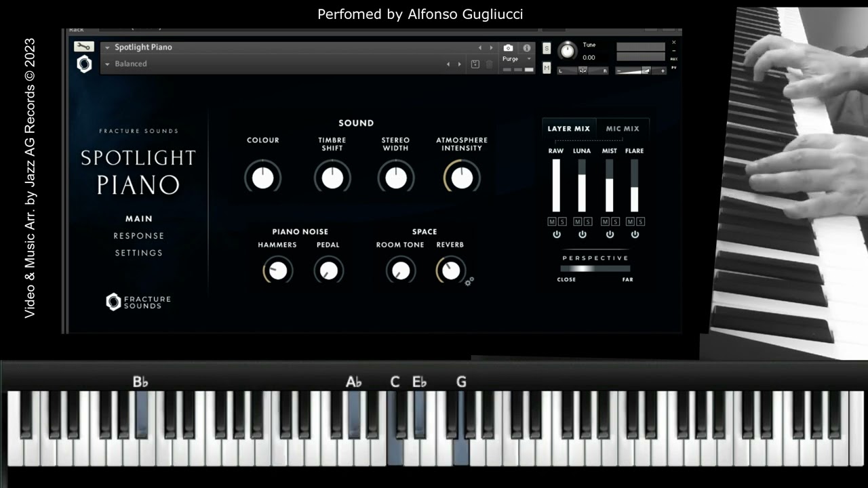Switch to the MIC MIX tab
The image size is (868, 488).
tap(623, 129)
